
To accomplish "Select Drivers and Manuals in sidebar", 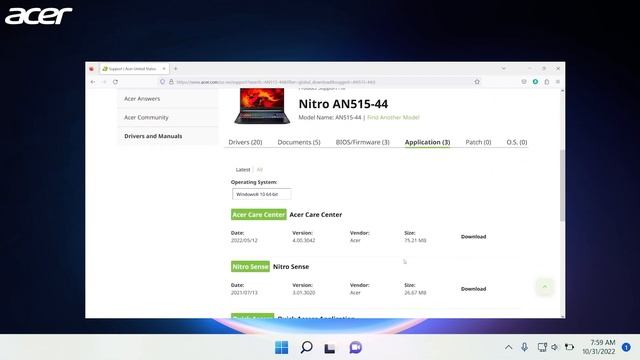I will pos(153,136).
